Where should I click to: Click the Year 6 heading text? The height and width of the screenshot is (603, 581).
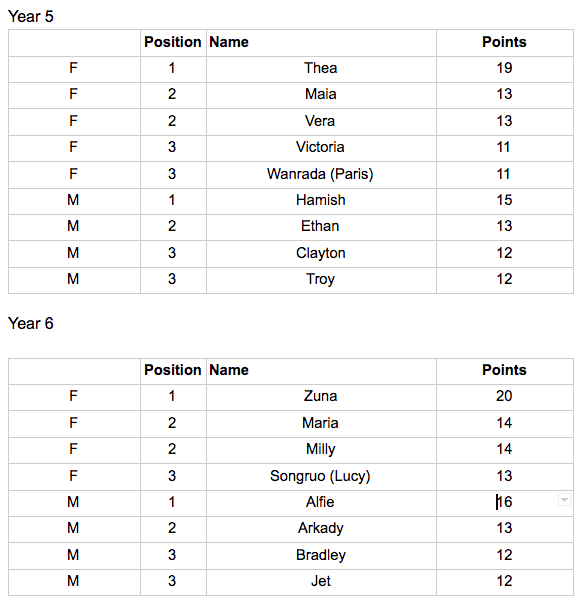tap(31, 323)
